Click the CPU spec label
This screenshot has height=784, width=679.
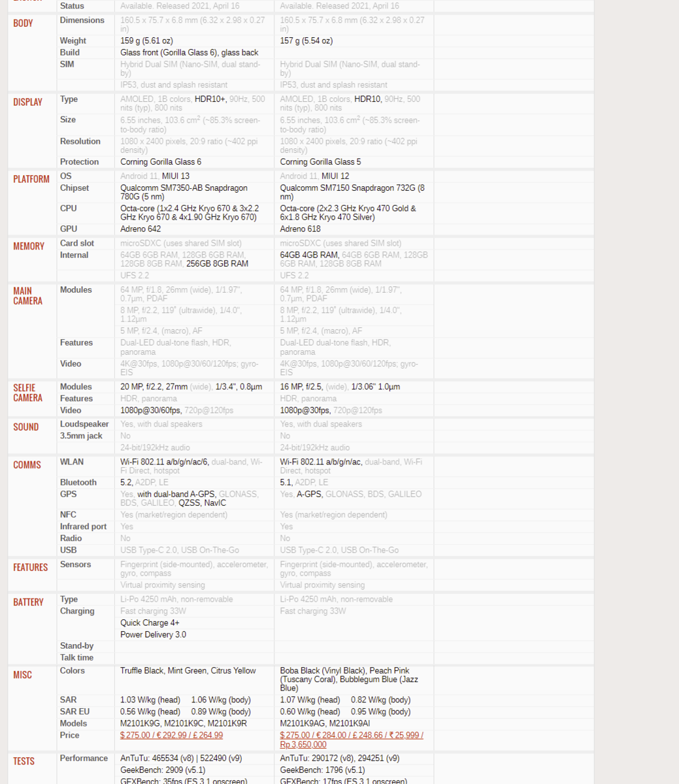coord(69,208)
